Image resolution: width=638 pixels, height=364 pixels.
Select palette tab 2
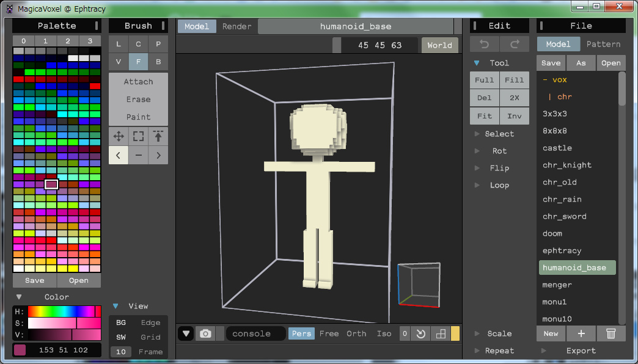[68, 41]
